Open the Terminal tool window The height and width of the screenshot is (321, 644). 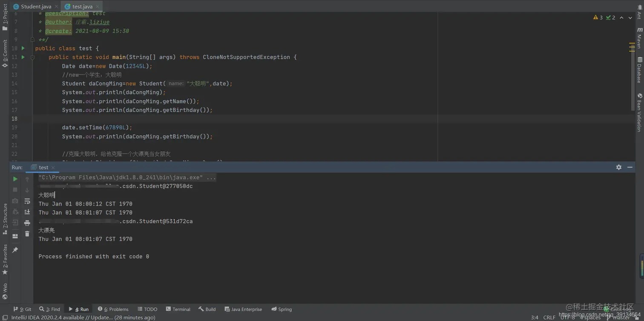(178, 309)
